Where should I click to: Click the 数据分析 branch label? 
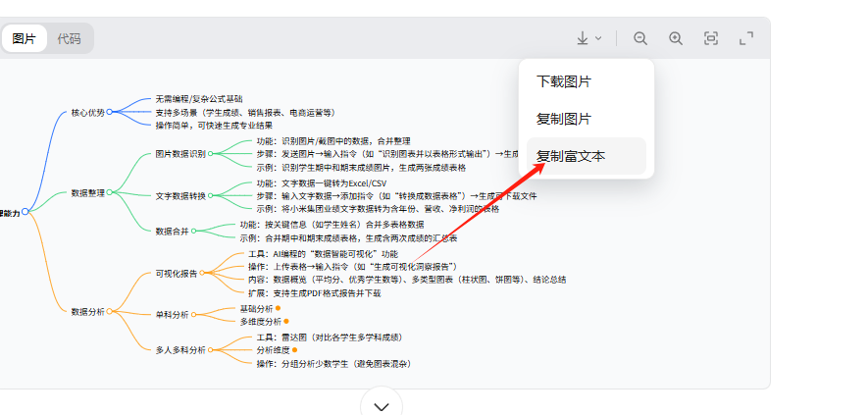click(x=87, y=312)
